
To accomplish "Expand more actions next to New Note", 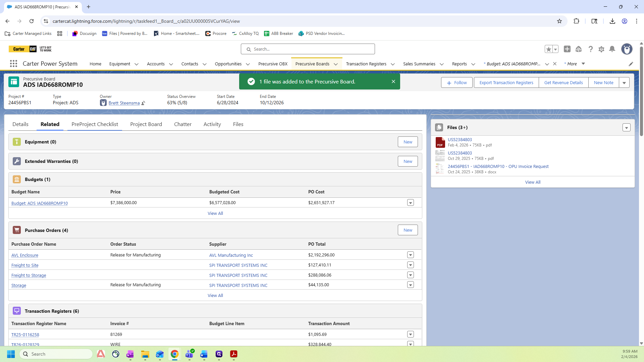I will coord(624,83).
